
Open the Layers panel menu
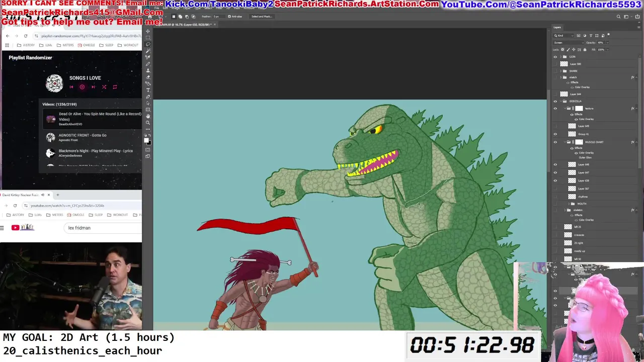(639, 27)
